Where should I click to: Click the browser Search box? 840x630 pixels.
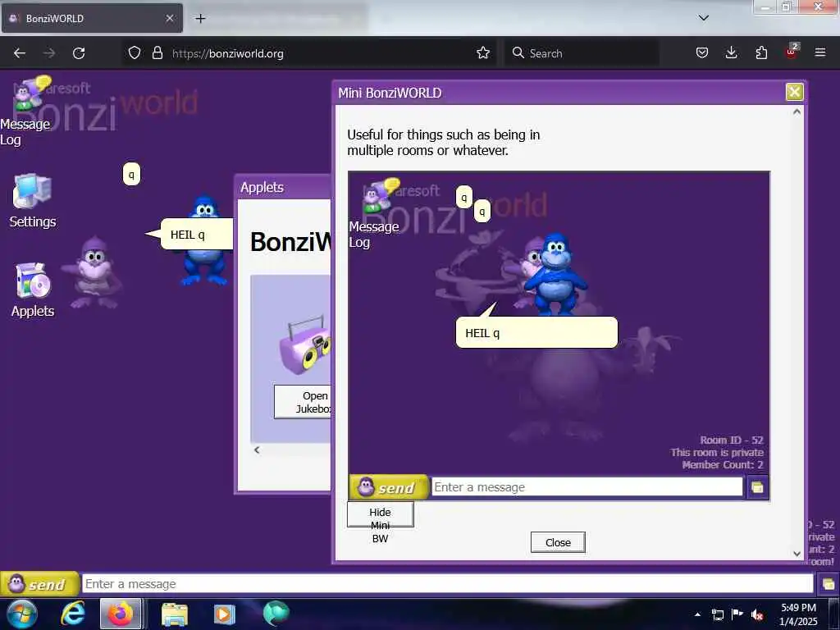click(582, 53)
